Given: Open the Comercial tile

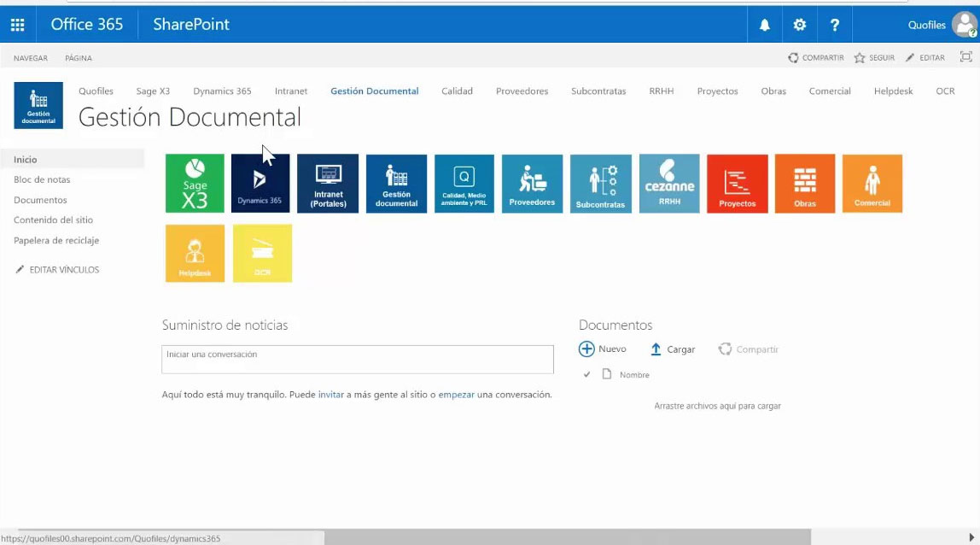Looking at the screenshot, I should (872, 184).
